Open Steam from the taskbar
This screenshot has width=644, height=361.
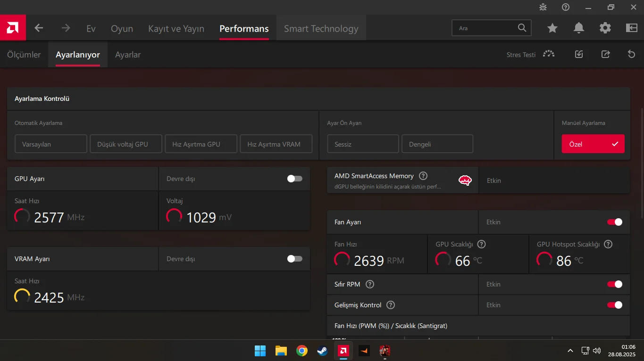click(x=323, y=351)
